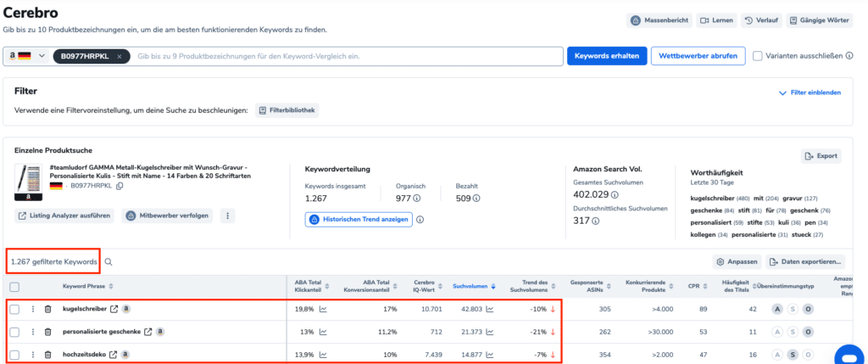Open three-dot menu beside Mitbewerber verfolgen
868x364 pixels.
pyautogui.click(x=227, y=216)
